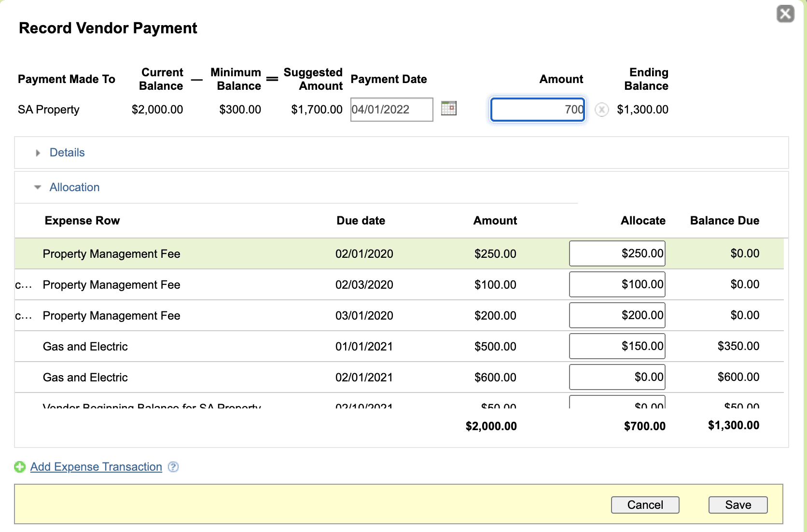Collapse the Allocation section
807x532 pixels.
tap(38, 187)
